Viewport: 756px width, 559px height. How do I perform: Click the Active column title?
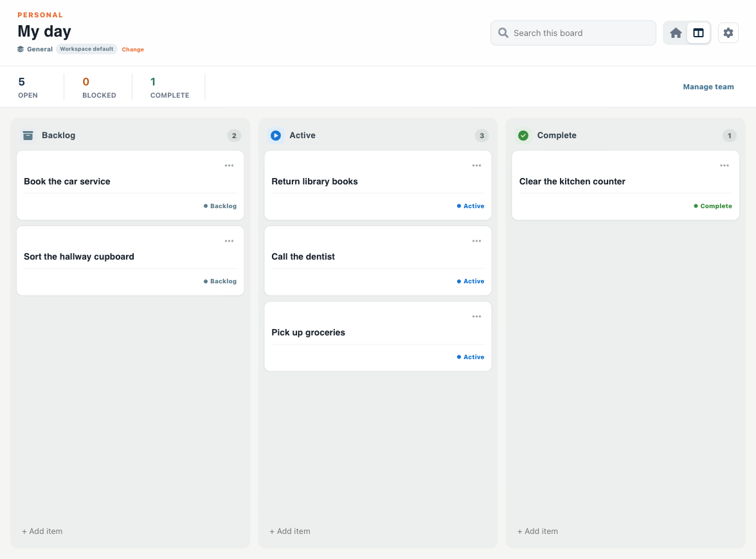[x=302, y=136]
